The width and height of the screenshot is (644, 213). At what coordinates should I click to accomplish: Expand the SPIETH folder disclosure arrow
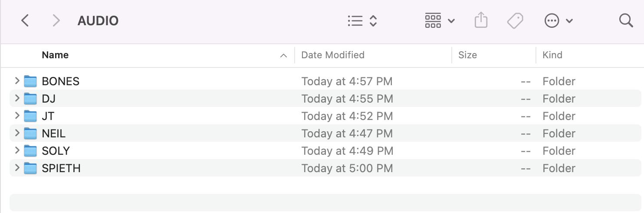pos(17,168)
